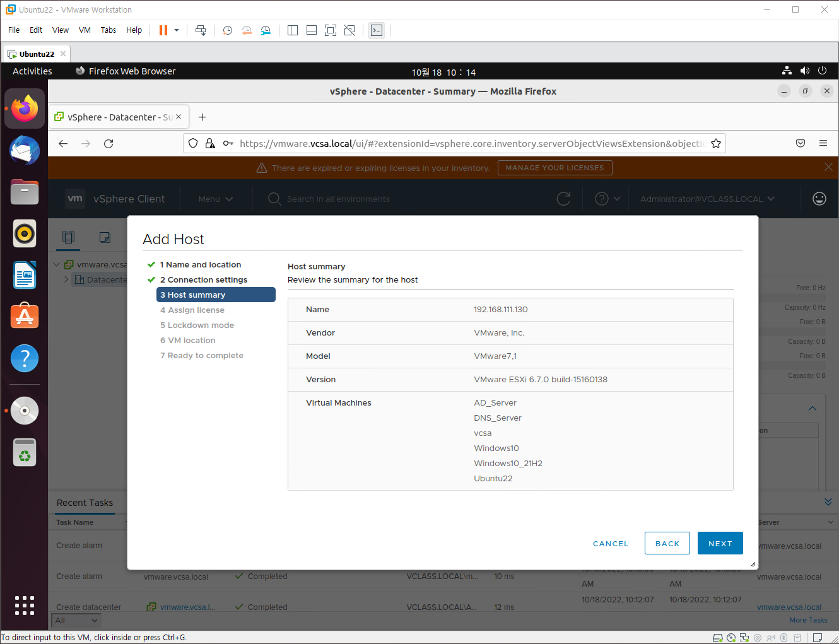This screenshot has height=644, width=839.
Task: Bookmark this page with star icon
Action: (716, 143)
